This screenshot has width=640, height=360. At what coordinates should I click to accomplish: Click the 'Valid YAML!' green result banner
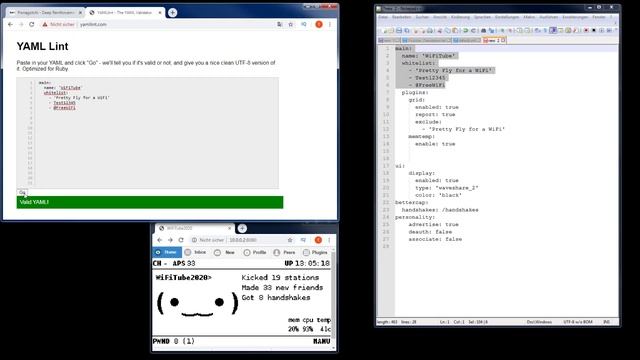(149, 202)
